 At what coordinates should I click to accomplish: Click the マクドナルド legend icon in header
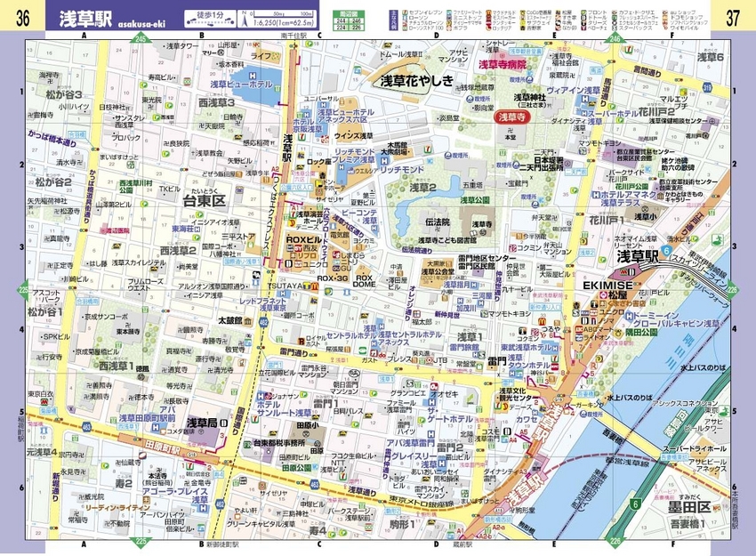point(490,12)
